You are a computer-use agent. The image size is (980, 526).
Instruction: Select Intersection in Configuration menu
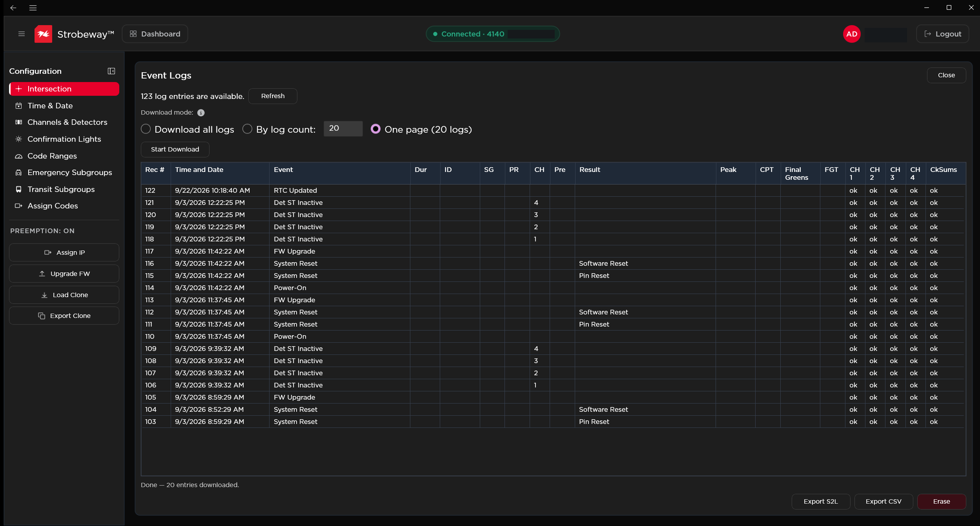pyautogui.click(x=64, y=89)
